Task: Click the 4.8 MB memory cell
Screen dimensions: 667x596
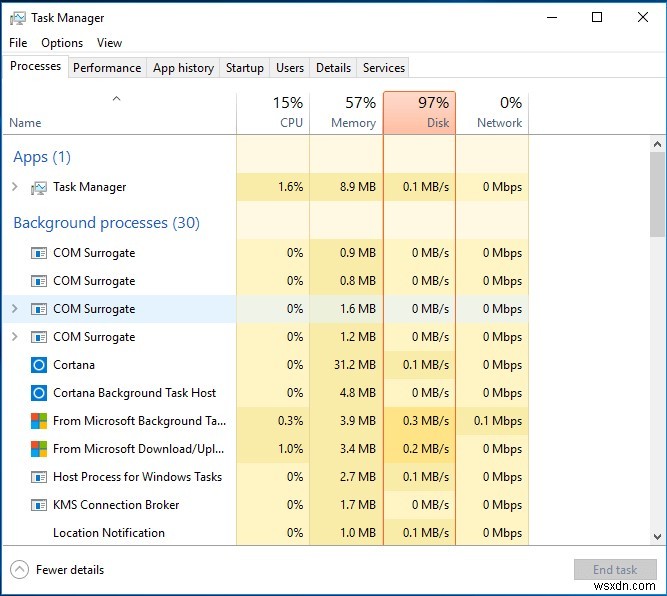Action: pos(346,393)
